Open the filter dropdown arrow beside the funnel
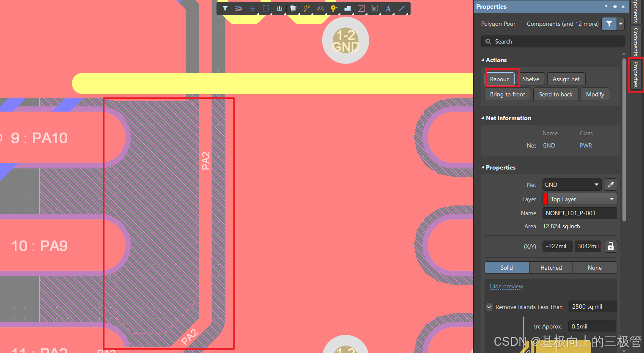 (621, 24)
